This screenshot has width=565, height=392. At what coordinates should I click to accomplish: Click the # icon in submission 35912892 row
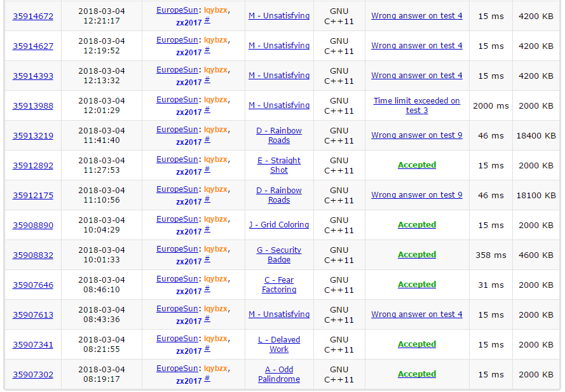(x=207, y=170)
